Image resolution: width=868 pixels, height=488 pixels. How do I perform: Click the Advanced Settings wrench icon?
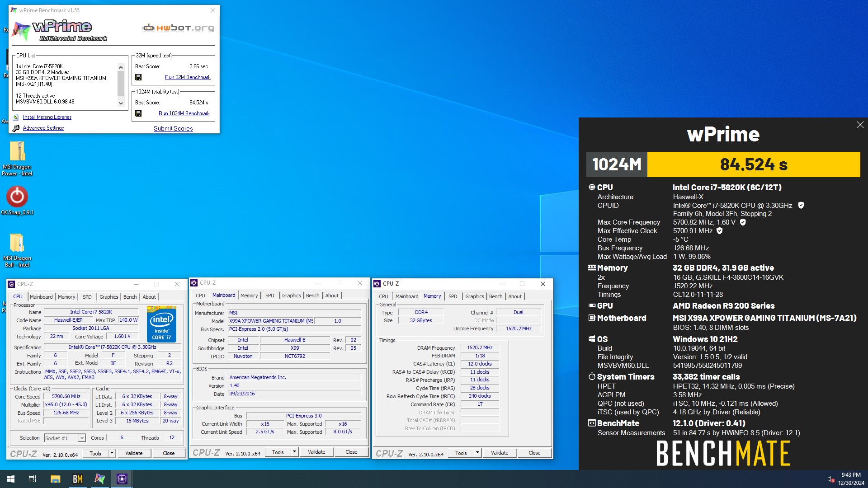click(x=16, y=128)
